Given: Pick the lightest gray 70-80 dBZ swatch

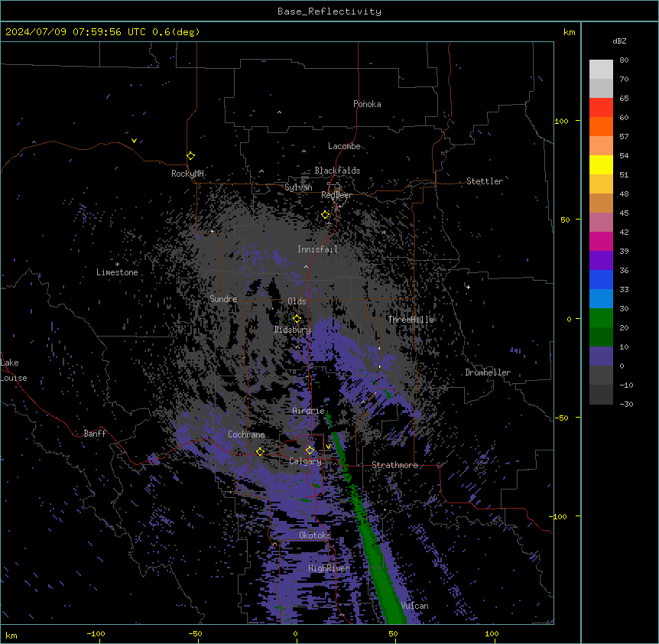Looking at the screenshot, I should point(601,70).
